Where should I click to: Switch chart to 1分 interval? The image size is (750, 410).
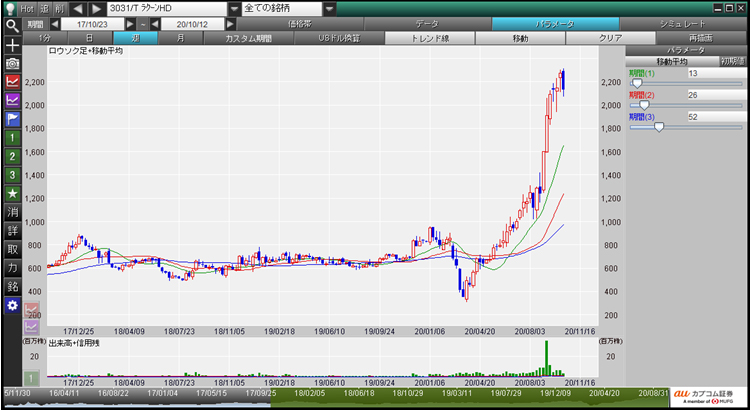click(45, 38)
